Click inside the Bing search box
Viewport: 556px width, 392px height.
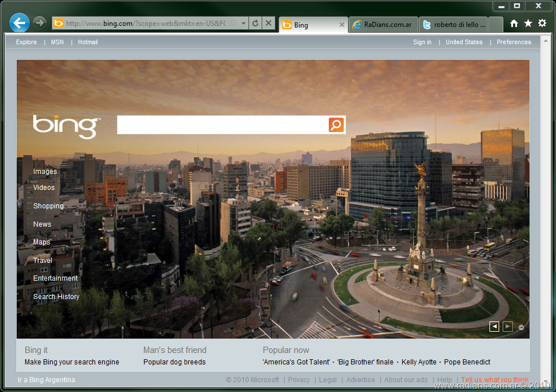222,125
